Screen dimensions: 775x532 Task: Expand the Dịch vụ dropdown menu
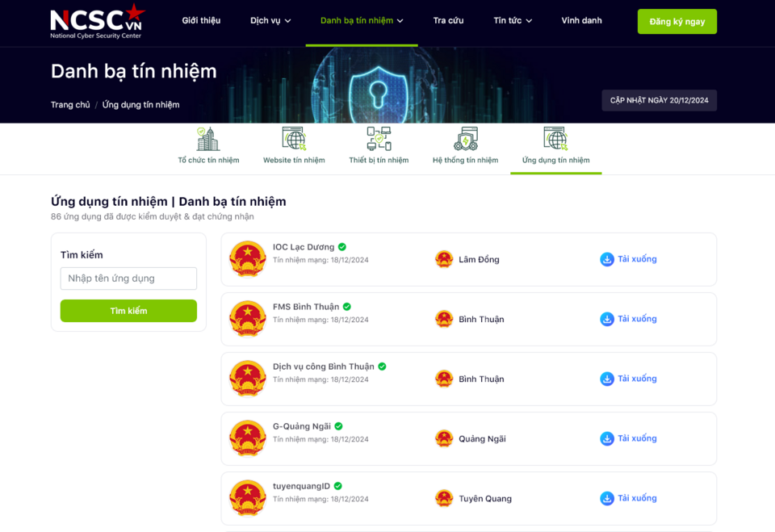[x=270, y=21]
